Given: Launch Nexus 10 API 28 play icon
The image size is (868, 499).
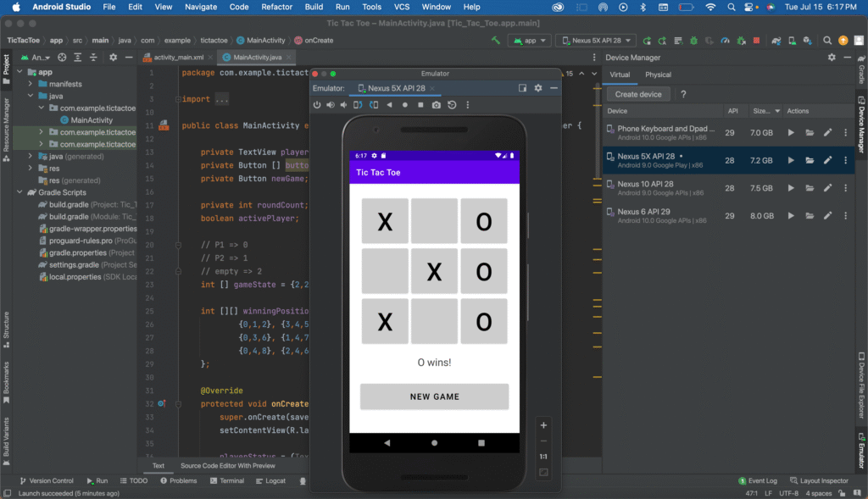Looking at the screenshot, I should [791, 188].
